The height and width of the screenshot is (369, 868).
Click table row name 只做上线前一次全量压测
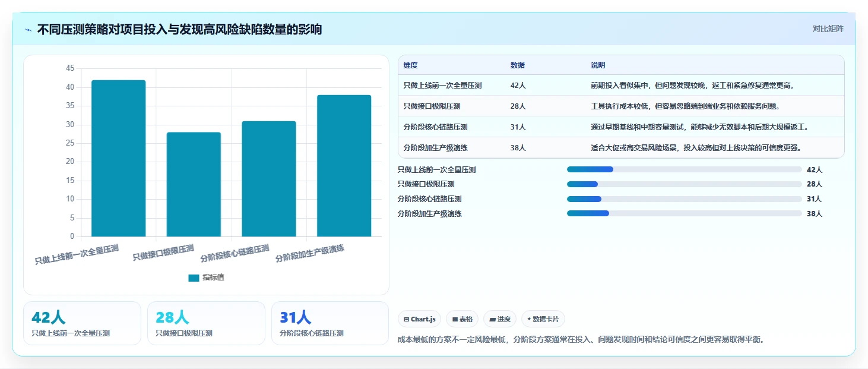coord(442,86)
